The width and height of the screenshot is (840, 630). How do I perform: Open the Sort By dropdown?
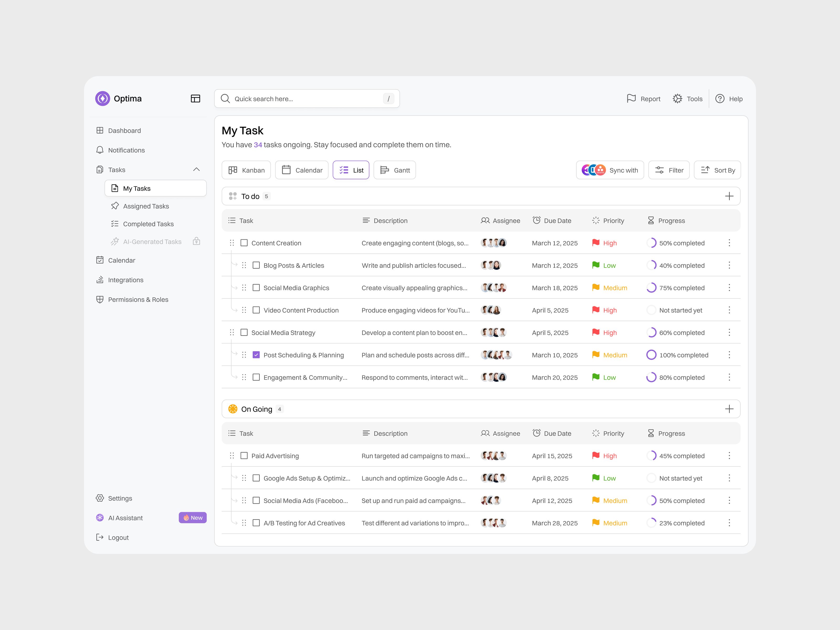pos(717,170)
